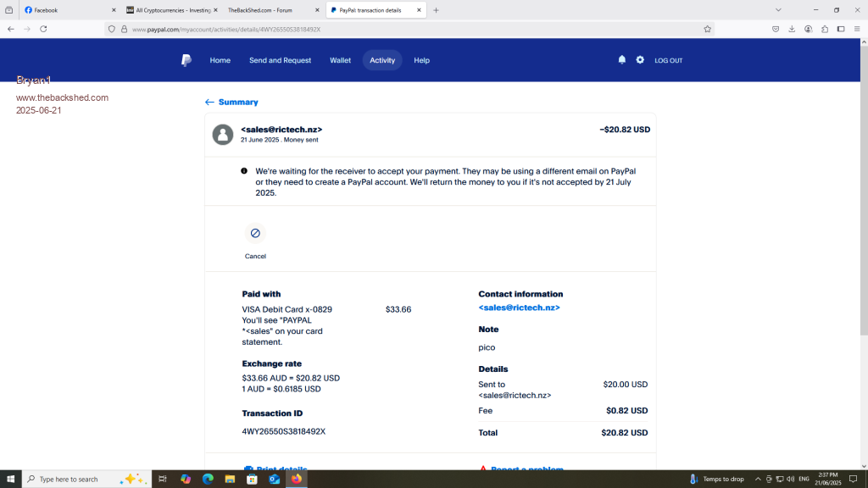Reload the page in browser
The height and width of the screenshot is (488, 868).
click(43, 29)
